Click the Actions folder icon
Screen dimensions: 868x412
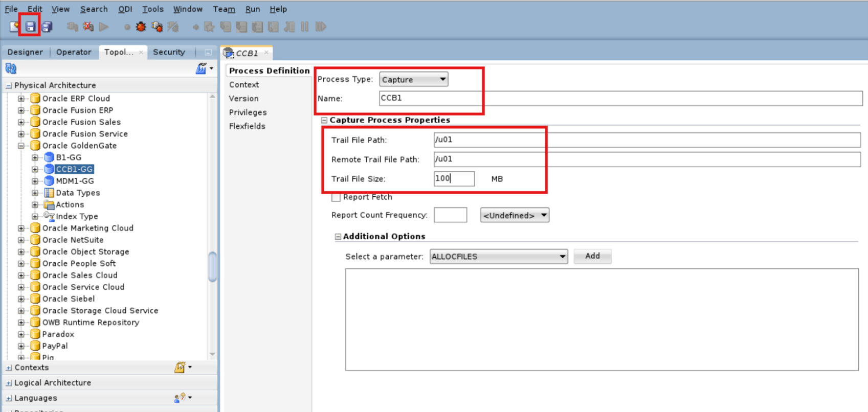click(x=49, y=204)
